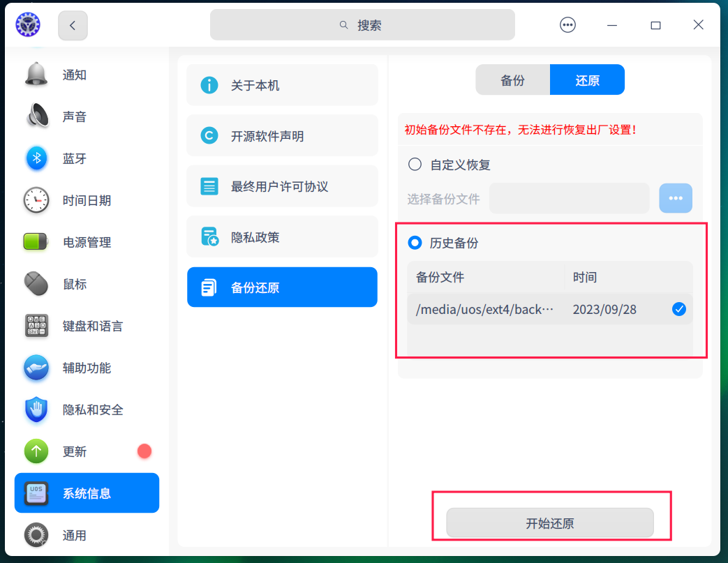This screenshot has width=728, height=563.
Task: Click the hand icon for 辅助功能
Action: pos(36,368)
